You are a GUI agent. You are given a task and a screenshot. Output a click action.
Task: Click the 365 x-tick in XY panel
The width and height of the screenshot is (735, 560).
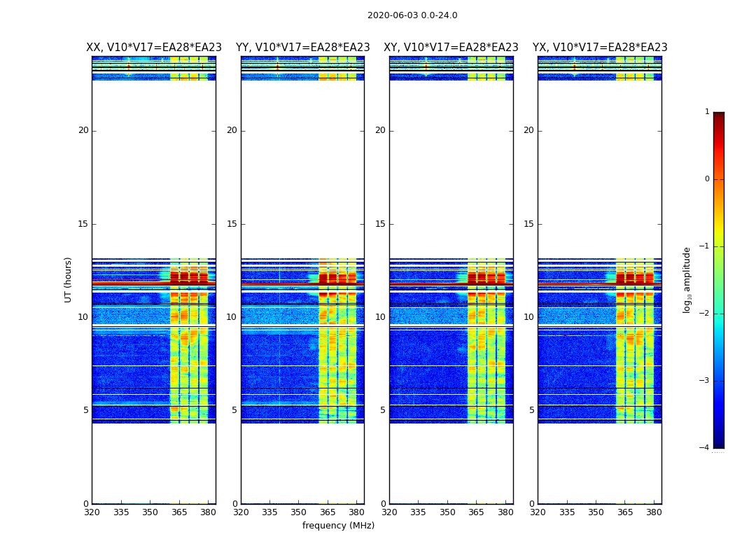477,512
